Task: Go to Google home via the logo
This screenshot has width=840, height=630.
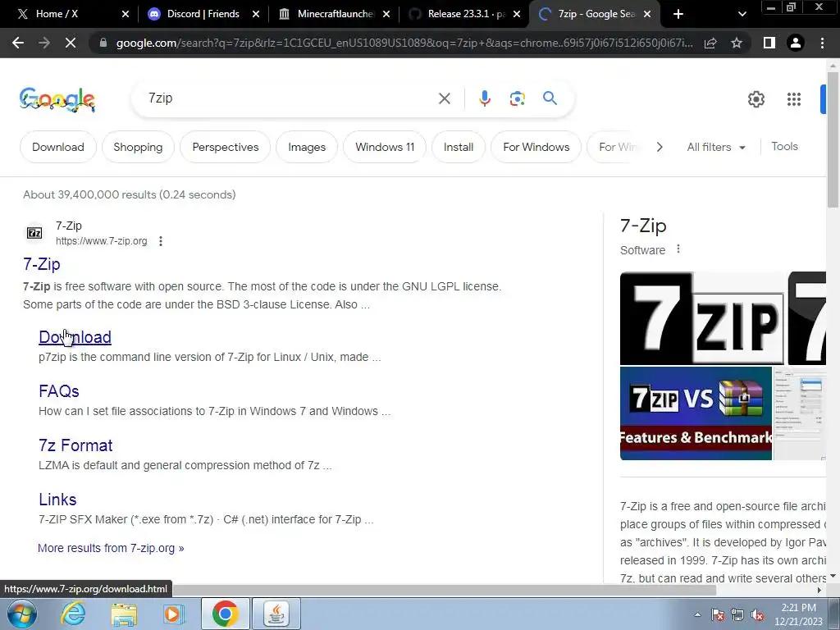Action: pyautogui.click(x=57, y=99)
